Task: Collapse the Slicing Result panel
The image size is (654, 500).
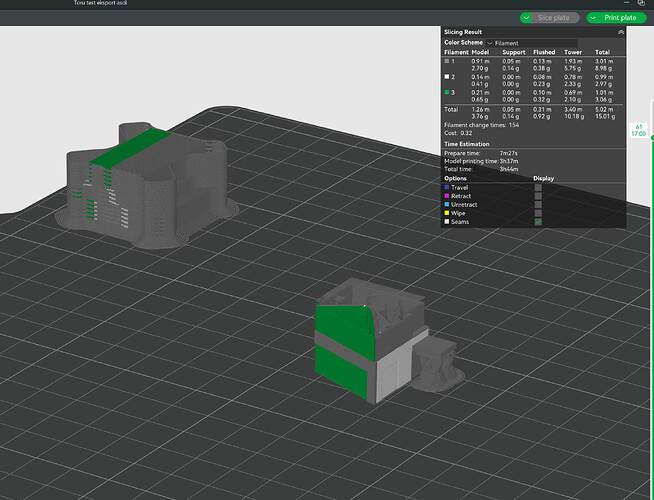Action: pos(621,32)
